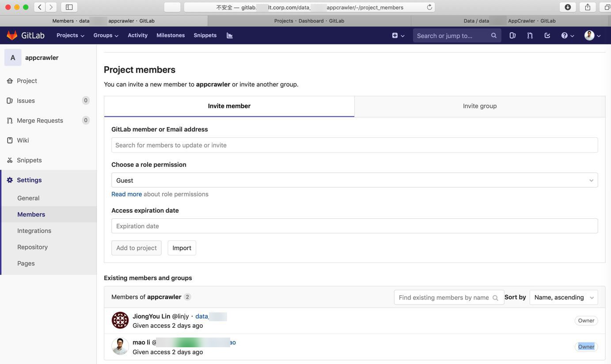Open the role permission Guest dropdown

355,180
